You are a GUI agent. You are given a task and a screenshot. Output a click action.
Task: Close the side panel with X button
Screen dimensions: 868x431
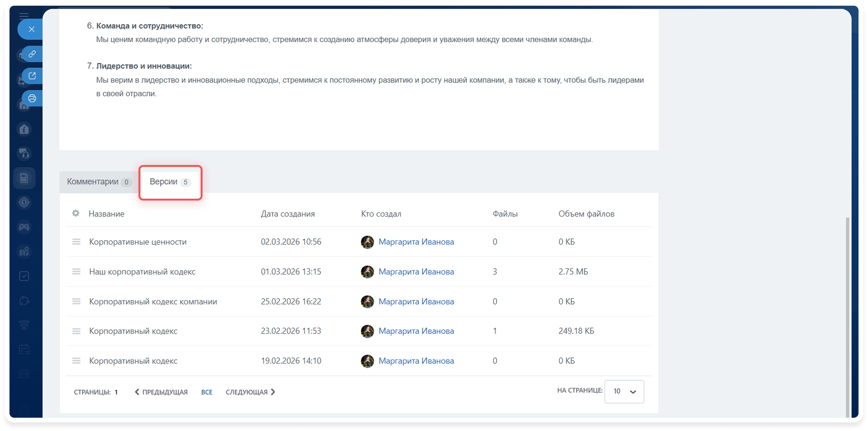pos(31,29)
